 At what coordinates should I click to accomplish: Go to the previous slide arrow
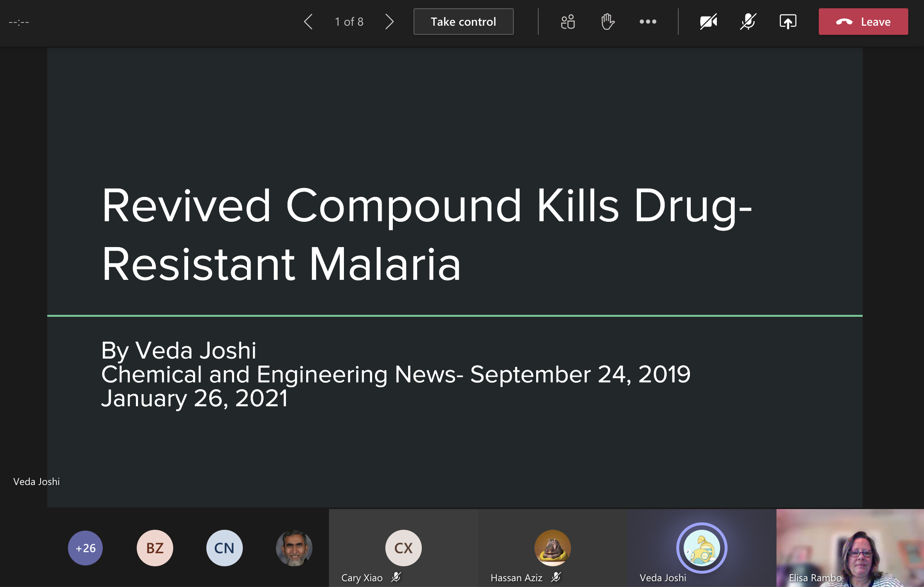(308, 22)
